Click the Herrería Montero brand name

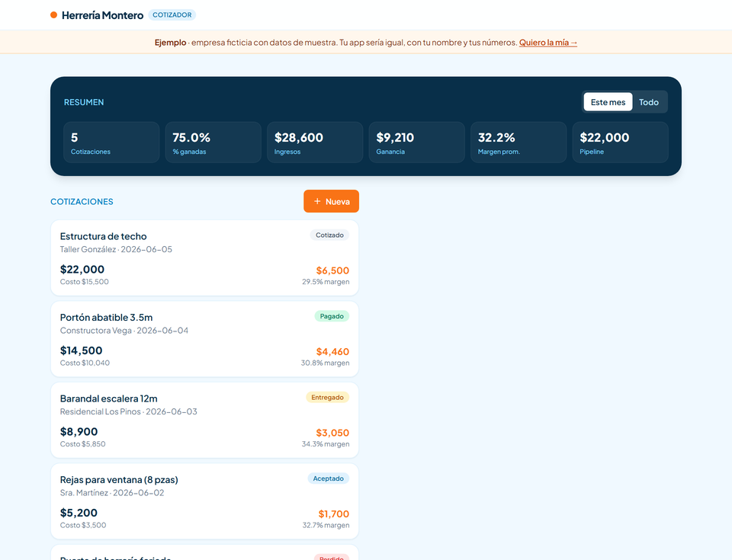coord(102,15)
